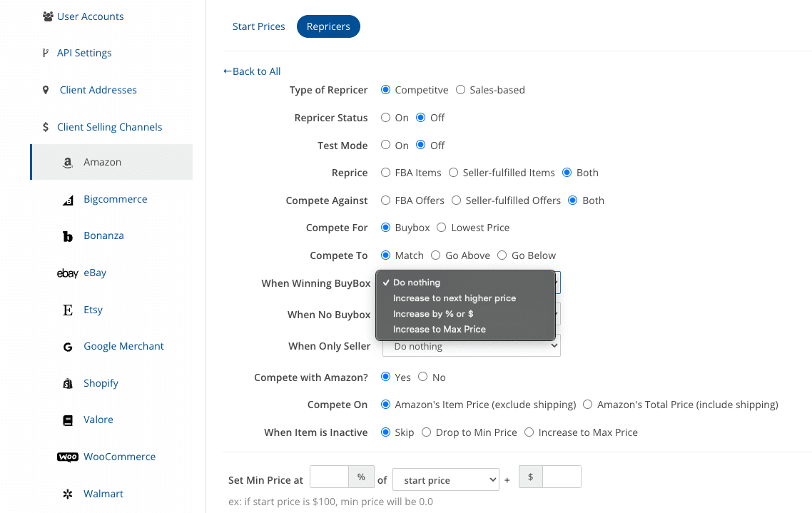The width and height of the screenshot is (812, 513).
Task: Select Both for Compete Against
Action: [x=573, y=200]
